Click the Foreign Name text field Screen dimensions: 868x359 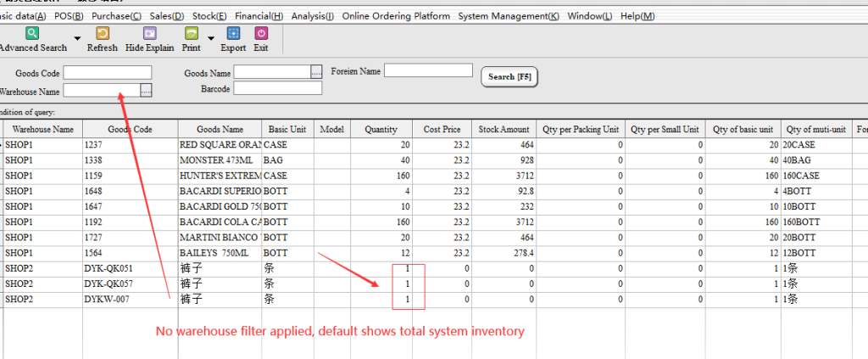pyautogui.click(x=427, y=70)
